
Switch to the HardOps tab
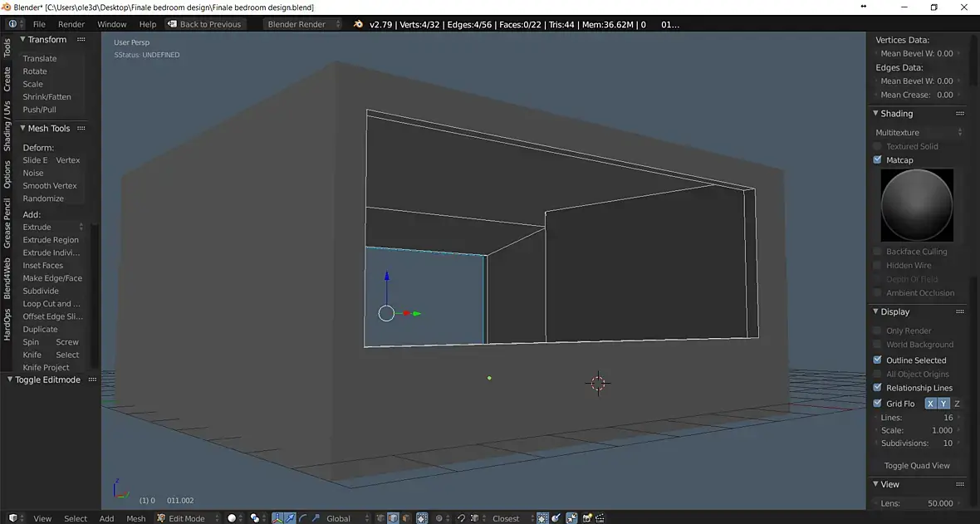click(x=7, y=324)
